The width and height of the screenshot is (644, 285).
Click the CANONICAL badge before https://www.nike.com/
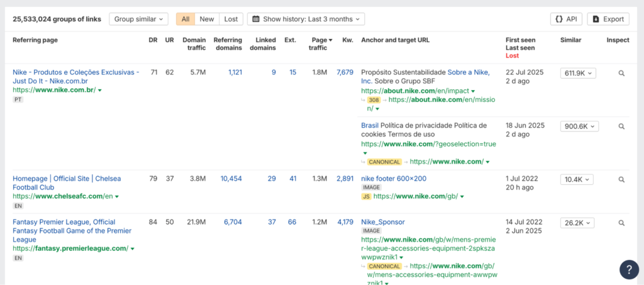coord(384,162)
